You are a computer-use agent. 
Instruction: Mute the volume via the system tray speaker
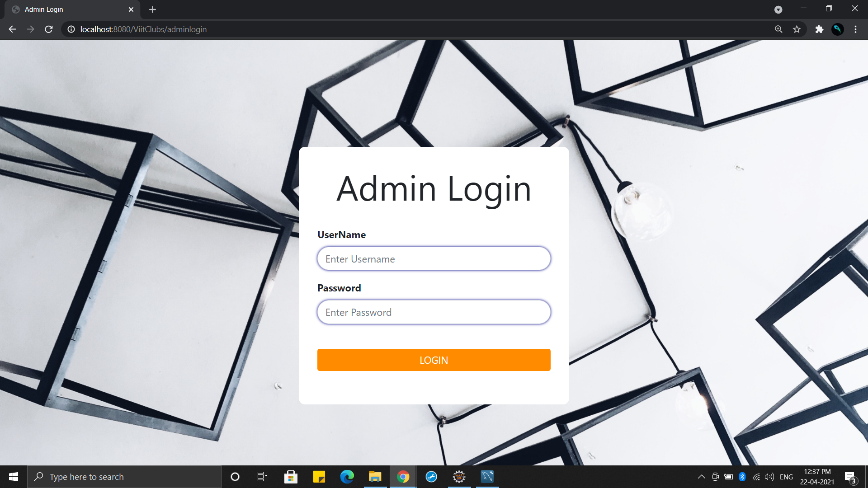tap(769, 476)
